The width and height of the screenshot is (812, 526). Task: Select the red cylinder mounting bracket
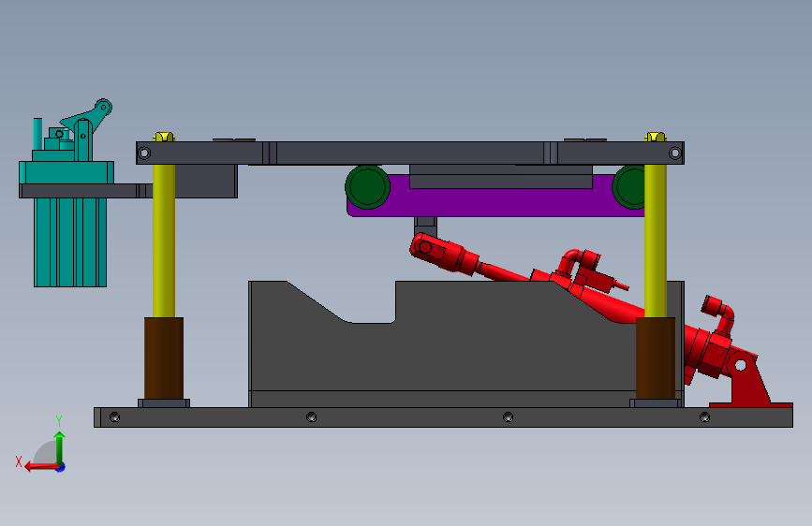coord(750,379)
